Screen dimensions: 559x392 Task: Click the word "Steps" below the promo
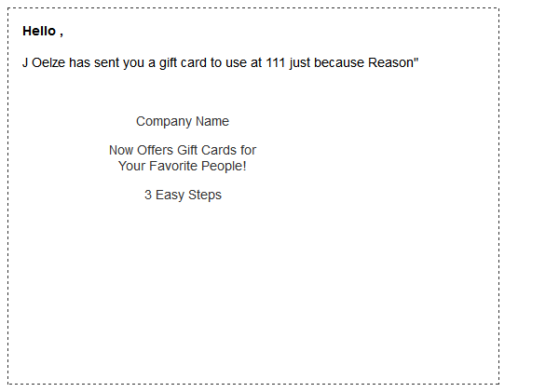click(205, 195)
